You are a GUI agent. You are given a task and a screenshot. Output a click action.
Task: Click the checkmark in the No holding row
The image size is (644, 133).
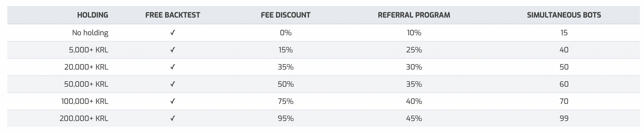tap(173, 33)
